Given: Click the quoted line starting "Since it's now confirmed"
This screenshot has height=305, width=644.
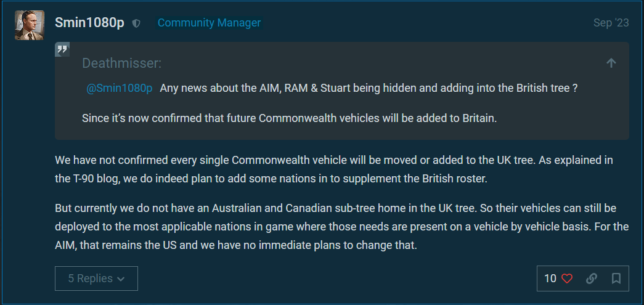Looking at the screenshot, I should coord(289,118).
